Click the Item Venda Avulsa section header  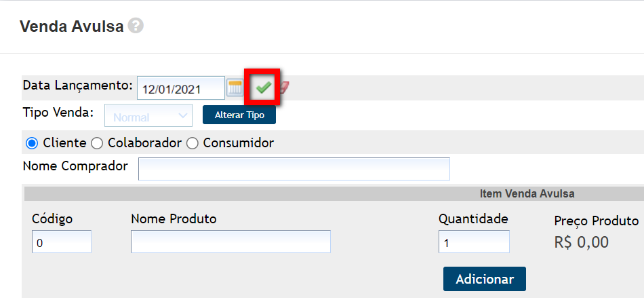coord(527,193)
